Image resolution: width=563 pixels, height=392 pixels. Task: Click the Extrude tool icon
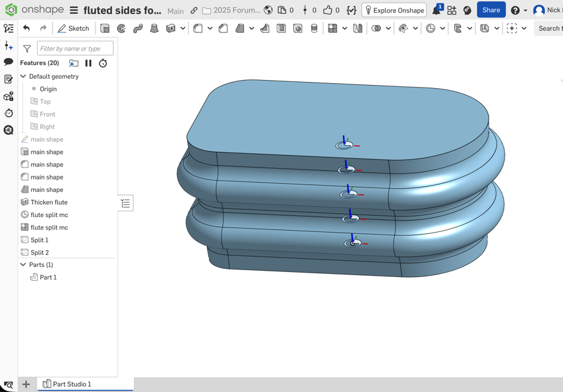105,28
